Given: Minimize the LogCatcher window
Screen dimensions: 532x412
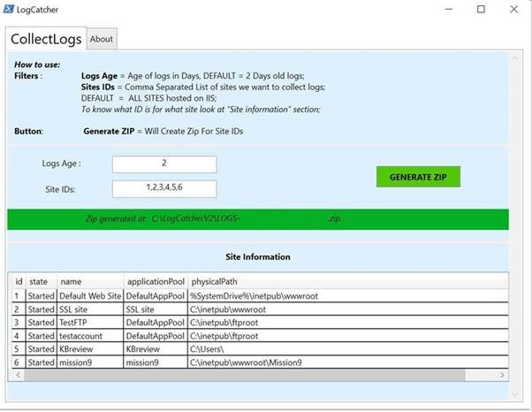Looking at the screenshot, I should 449,10.
